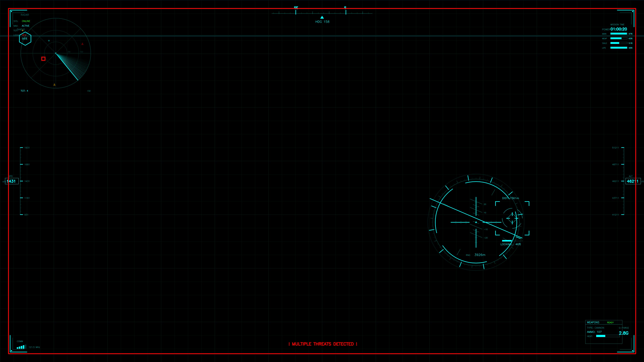
Task: Click the teal dot radar contact
Action: [x=49, y=40]
